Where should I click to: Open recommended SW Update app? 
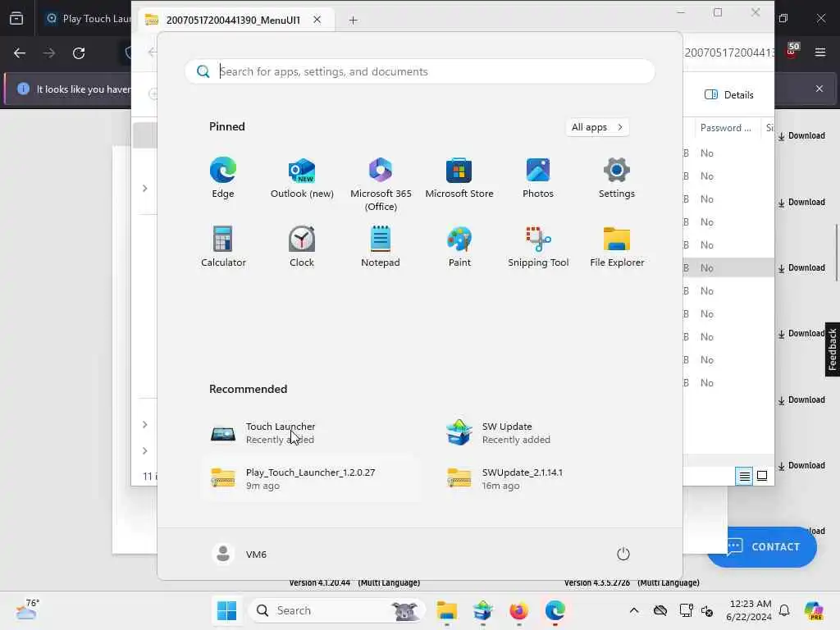[x=546, y=433]
